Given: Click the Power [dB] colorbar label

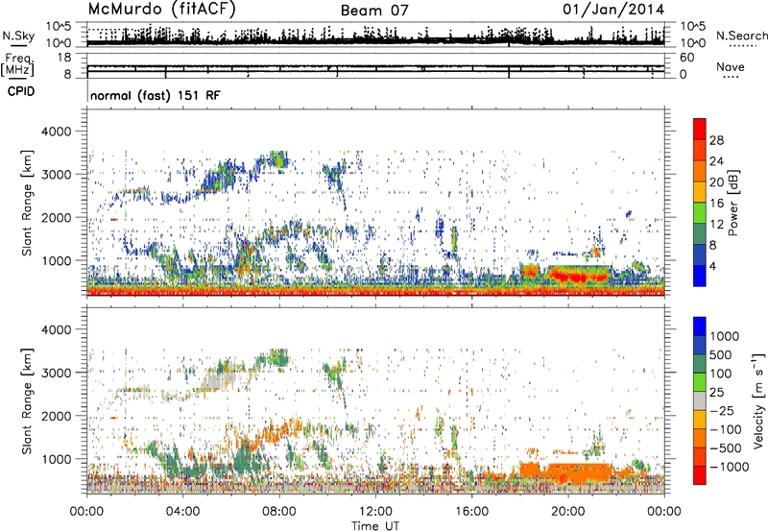Looking at the screenshot, I should pyautogui.click(x=732, y=203).
